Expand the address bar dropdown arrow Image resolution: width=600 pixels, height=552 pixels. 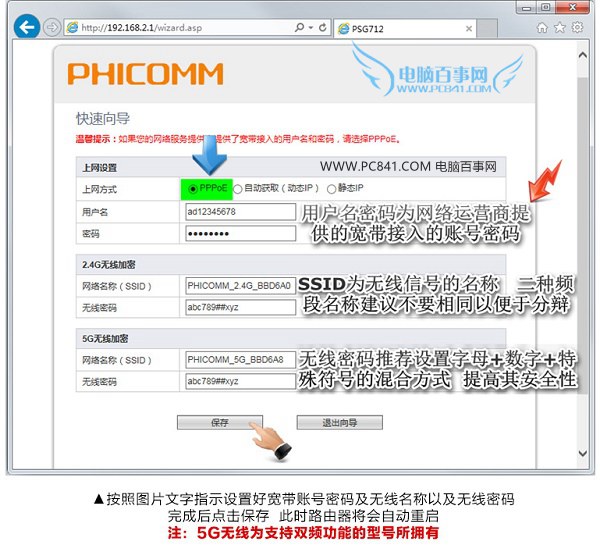[x=311, y=28]
